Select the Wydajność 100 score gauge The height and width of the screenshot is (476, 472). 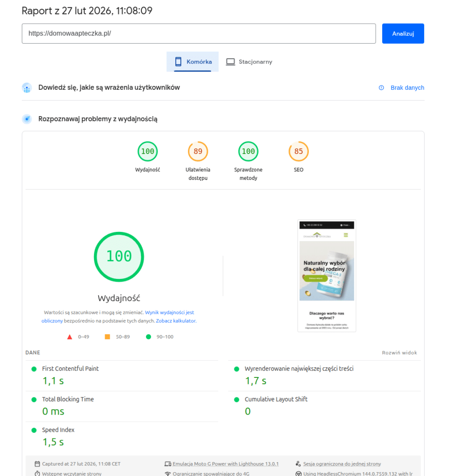pos(147,152)
